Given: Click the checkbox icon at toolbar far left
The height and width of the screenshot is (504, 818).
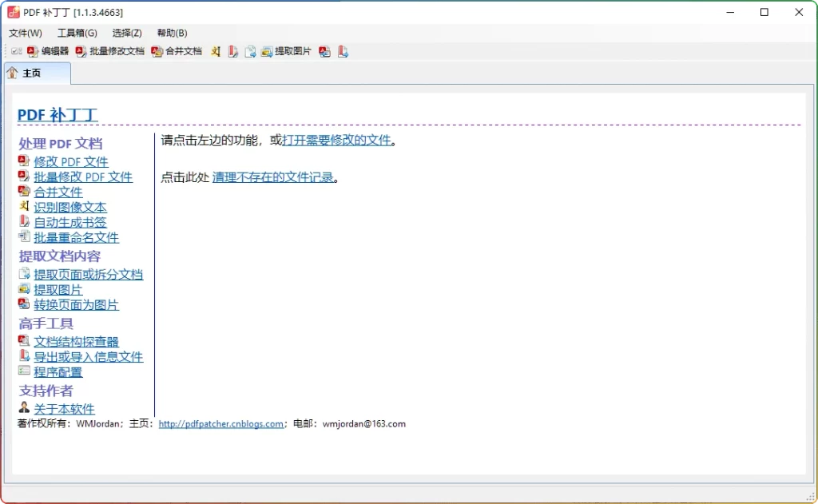Looking at the screenshot, I should 16,50.
